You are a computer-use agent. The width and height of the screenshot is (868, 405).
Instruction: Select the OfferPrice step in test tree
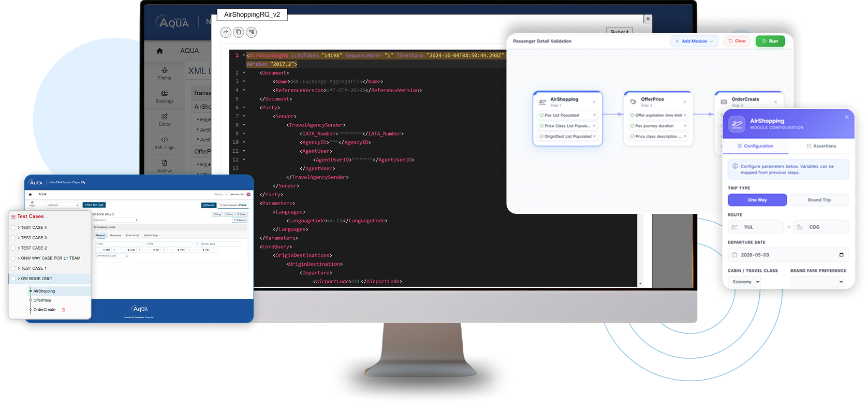pos(42,300)
